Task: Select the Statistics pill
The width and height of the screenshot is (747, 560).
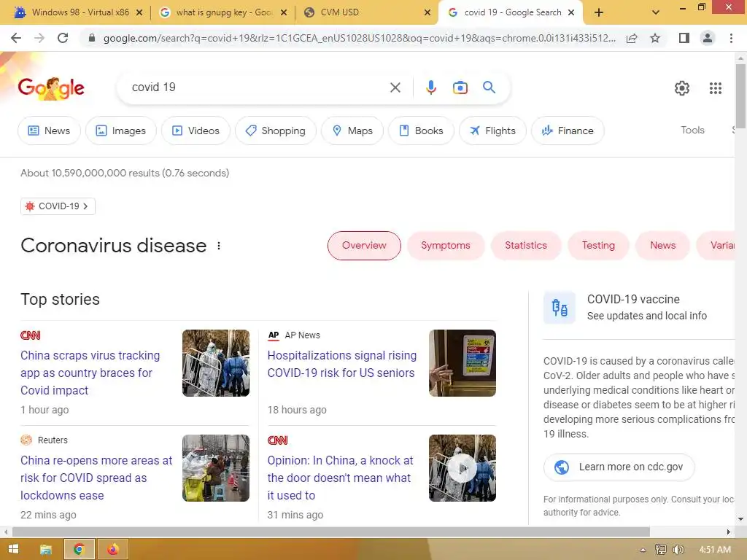Action: pyautogui.click(x=526, y=246)
